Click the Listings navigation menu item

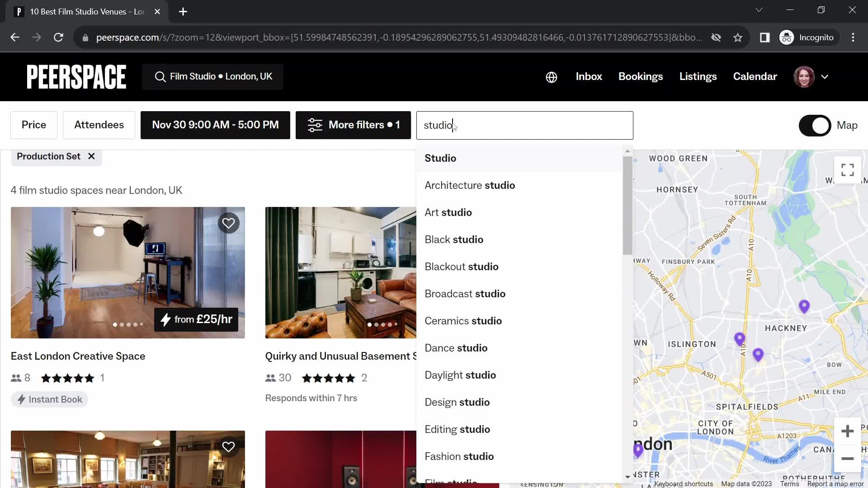[x=698, y=76]
